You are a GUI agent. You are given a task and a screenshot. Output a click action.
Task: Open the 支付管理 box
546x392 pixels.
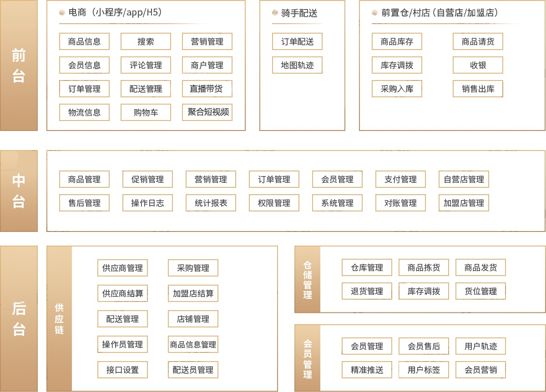(x=400, y=179)
